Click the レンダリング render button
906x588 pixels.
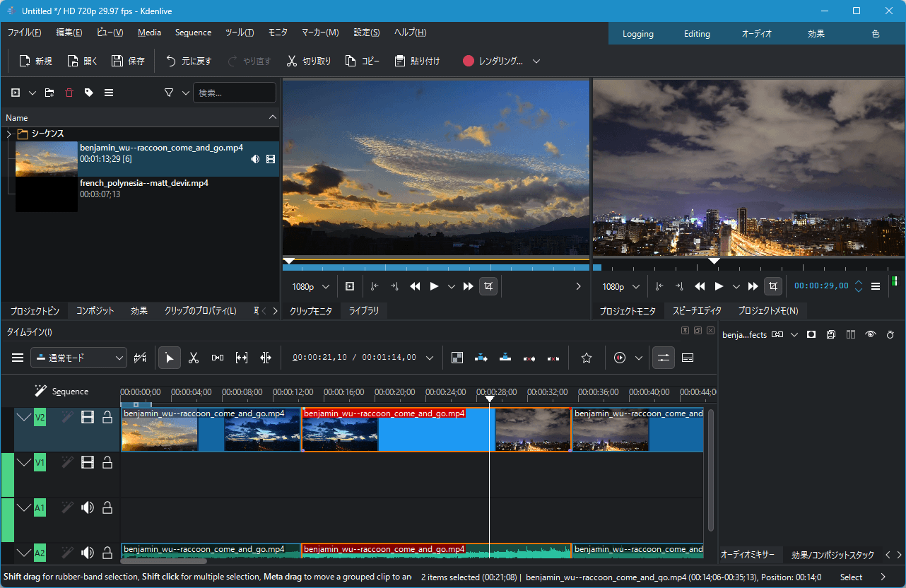501,61
